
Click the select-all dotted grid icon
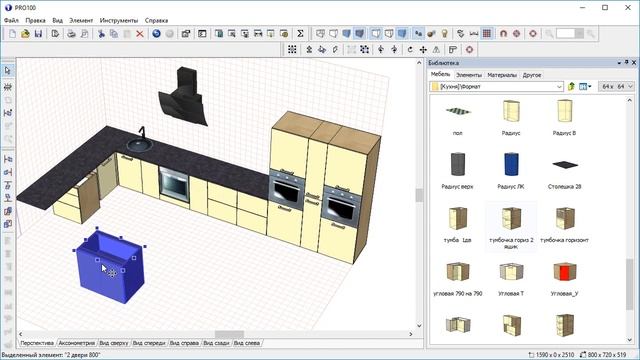292,49
